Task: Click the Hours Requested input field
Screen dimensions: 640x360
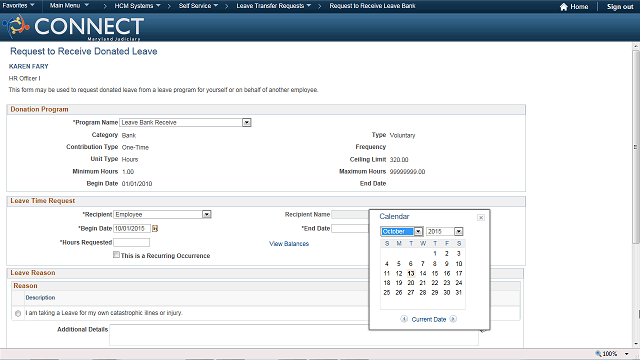Action: pos(131,242)
